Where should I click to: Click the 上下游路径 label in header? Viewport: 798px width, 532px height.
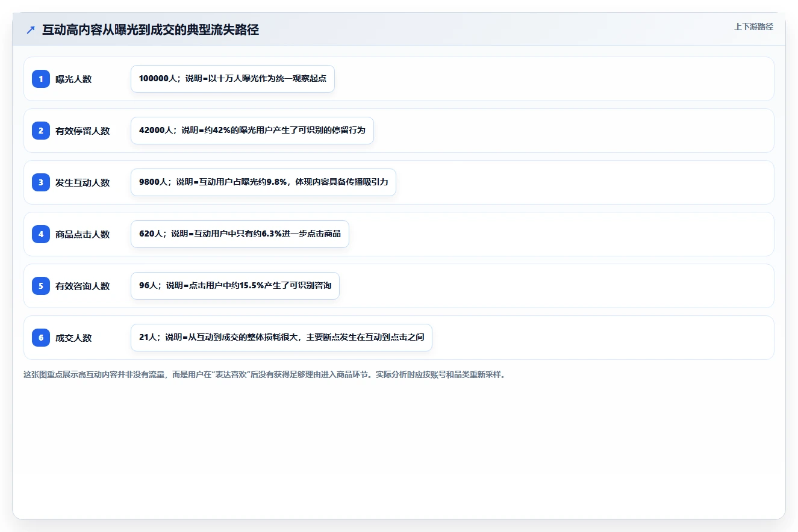(x=753, y=27)
